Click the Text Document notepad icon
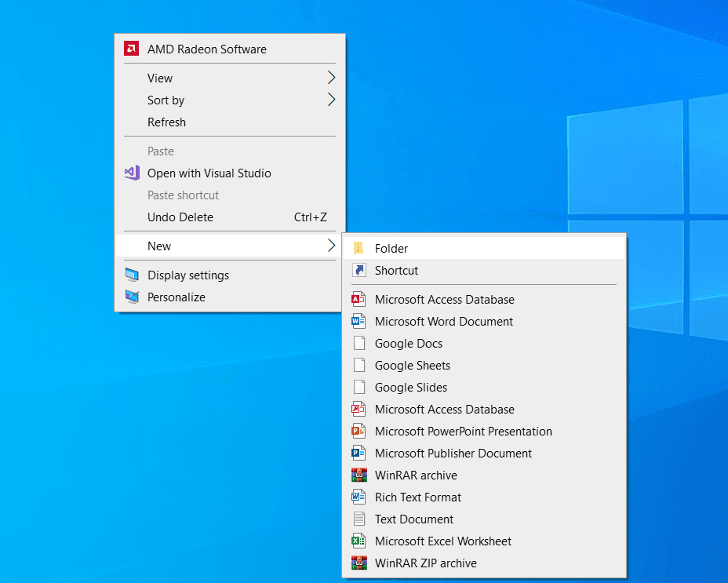Viewport: 728px width, 583px height. tap(359, 519)
